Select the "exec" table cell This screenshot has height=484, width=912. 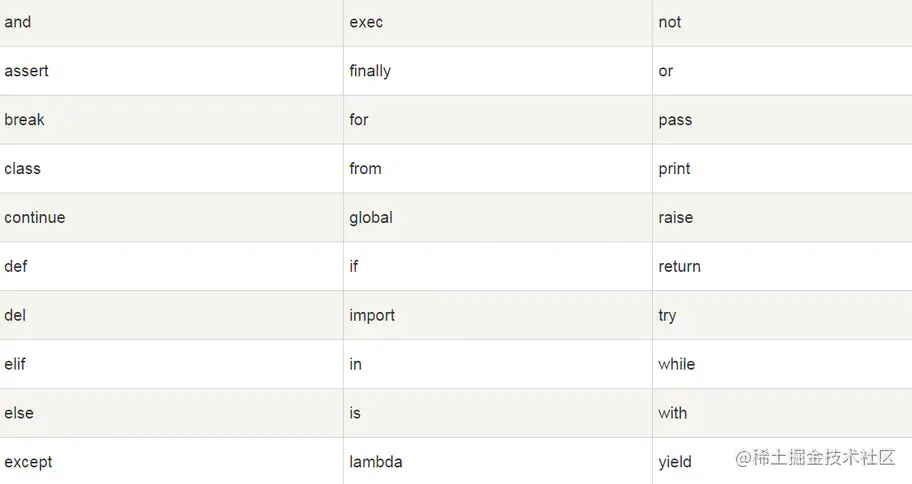[366, 22]
